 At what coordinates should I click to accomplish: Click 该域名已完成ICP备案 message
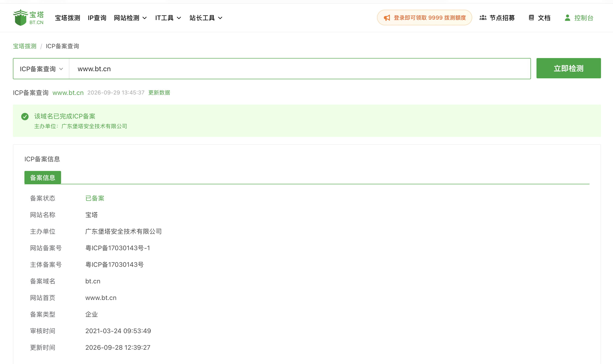65,116
